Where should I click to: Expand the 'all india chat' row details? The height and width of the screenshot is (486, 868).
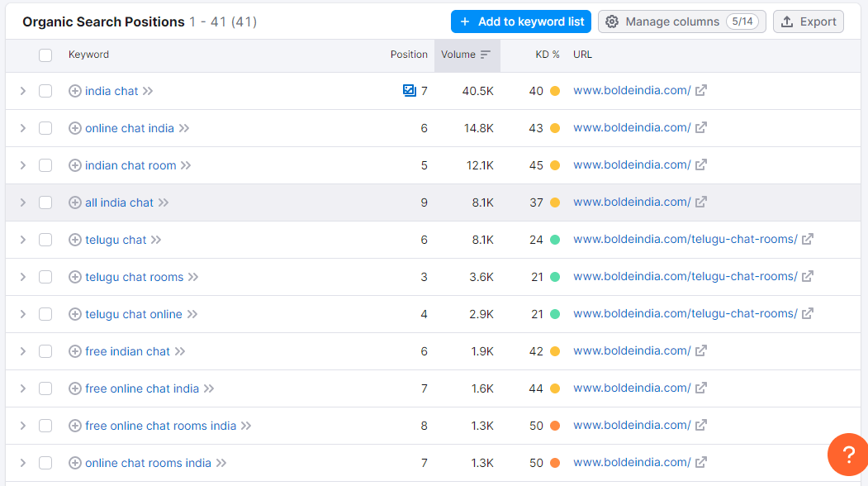pos(22,202)
